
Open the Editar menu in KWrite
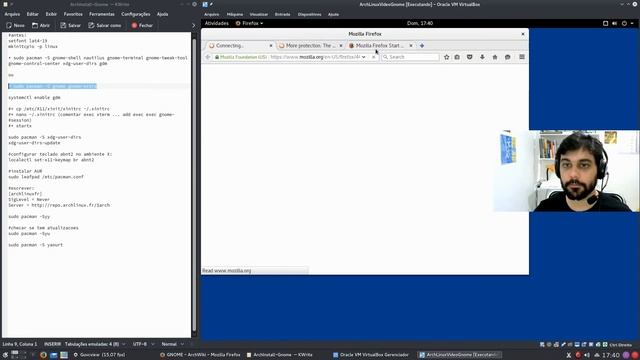coord(33,14)
